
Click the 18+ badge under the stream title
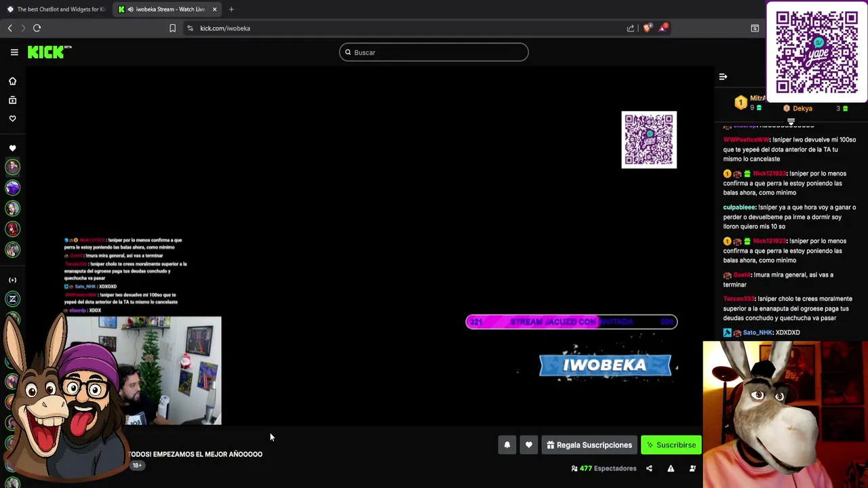click(x=137, y=466)
